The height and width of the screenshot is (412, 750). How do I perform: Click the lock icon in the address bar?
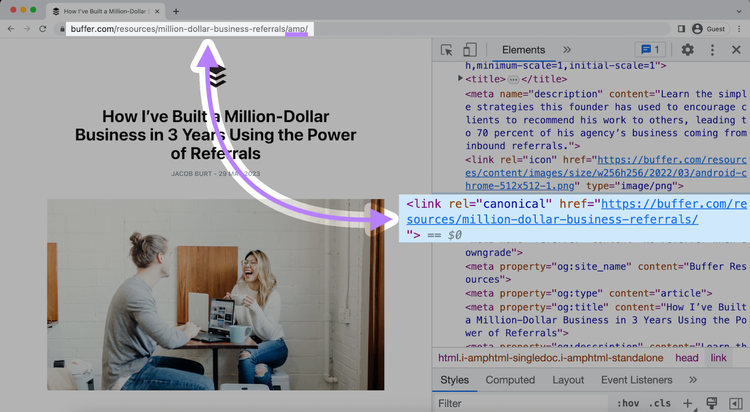pyautogui.click(x=62, y=29)
